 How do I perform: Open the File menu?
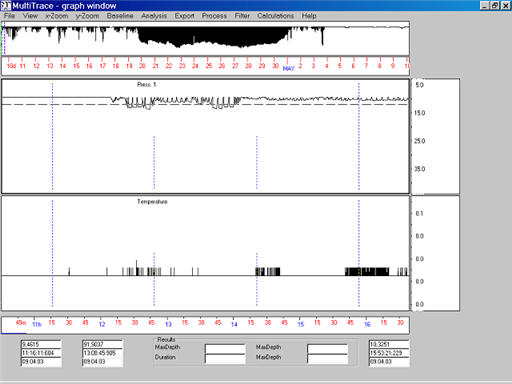pos(9,16)
